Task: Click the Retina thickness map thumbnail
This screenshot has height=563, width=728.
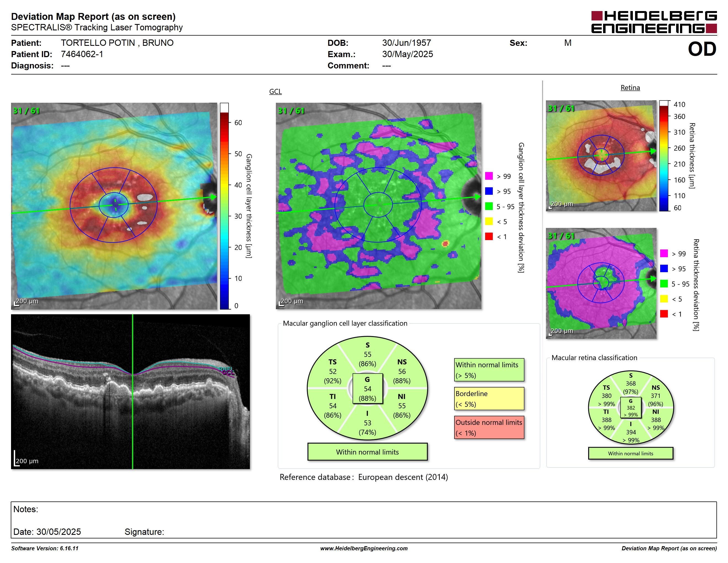Action: tap(601, 155)
